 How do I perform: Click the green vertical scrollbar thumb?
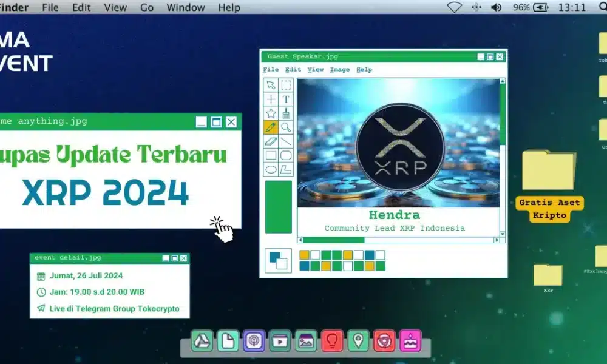pos(503,115)
